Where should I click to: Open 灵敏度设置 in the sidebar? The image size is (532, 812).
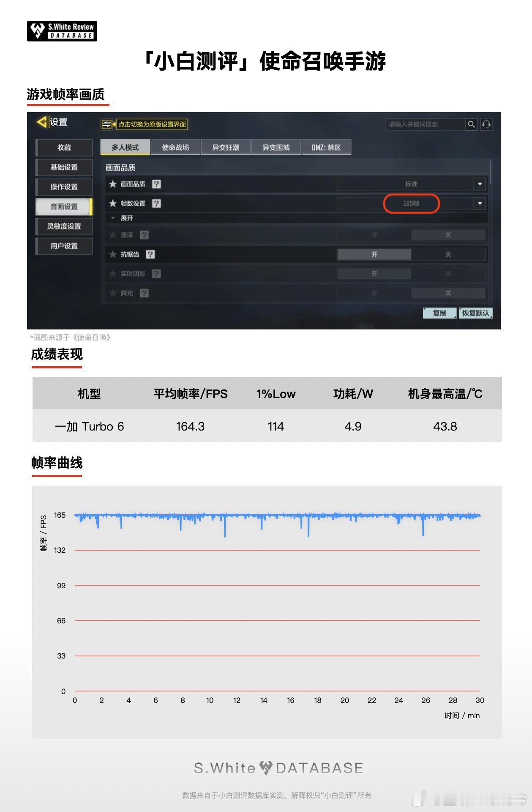[64, 226]
